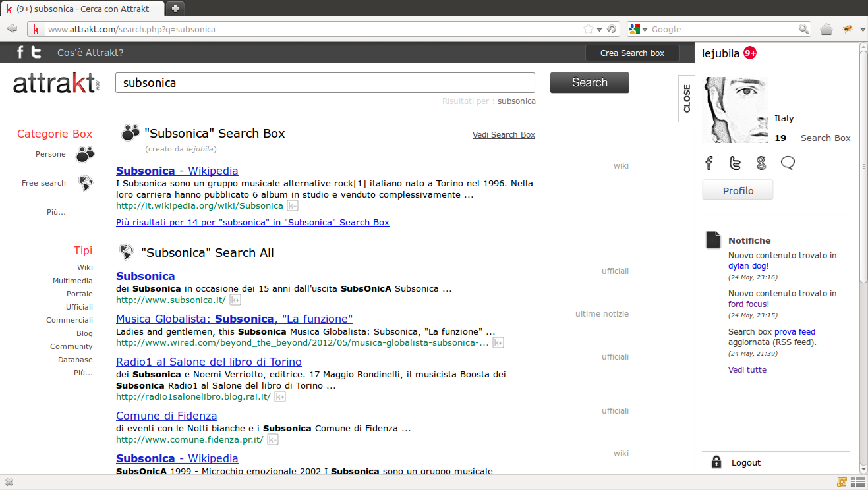The image size is (868, 490).
Task: Filter by Ufficiali type
Action: tap(79, 307)
